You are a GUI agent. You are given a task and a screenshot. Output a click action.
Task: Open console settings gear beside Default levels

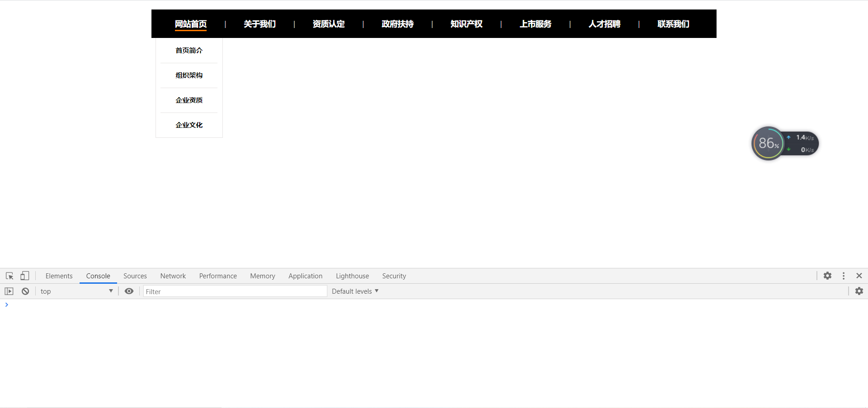[x=859, y=291]
